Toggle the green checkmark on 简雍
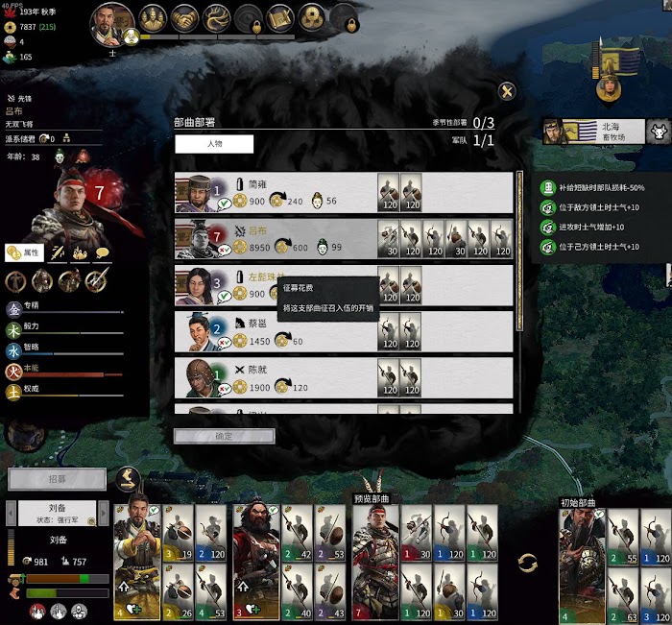This screenshot has width=672, height=625. tap(224, 204)
